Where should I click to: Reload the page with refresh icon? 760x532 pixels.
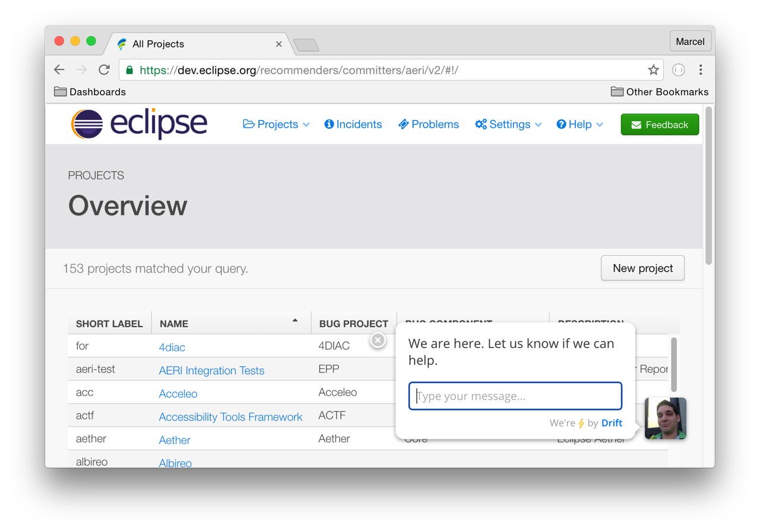click(x=104, y=70)
